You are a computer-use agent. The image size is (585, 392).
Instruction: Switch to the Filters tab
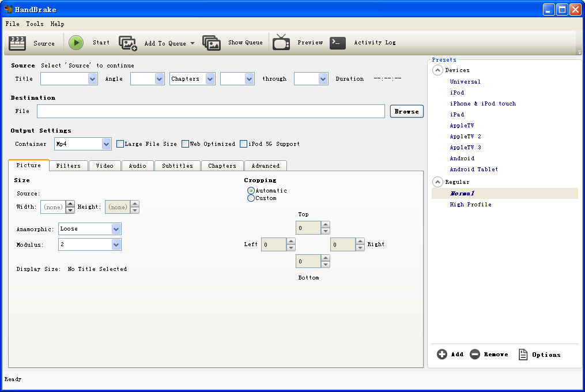click(68, 166)
